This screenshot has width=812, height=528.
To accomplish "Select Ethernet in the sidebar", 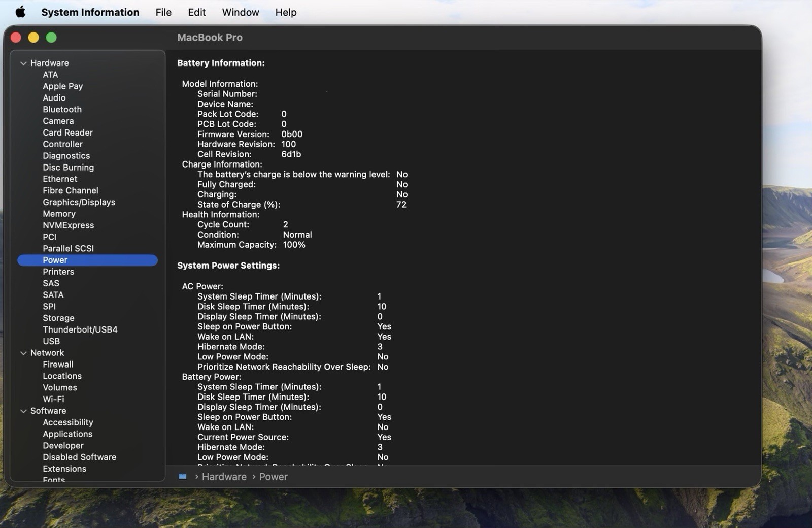I will point(60,179).
